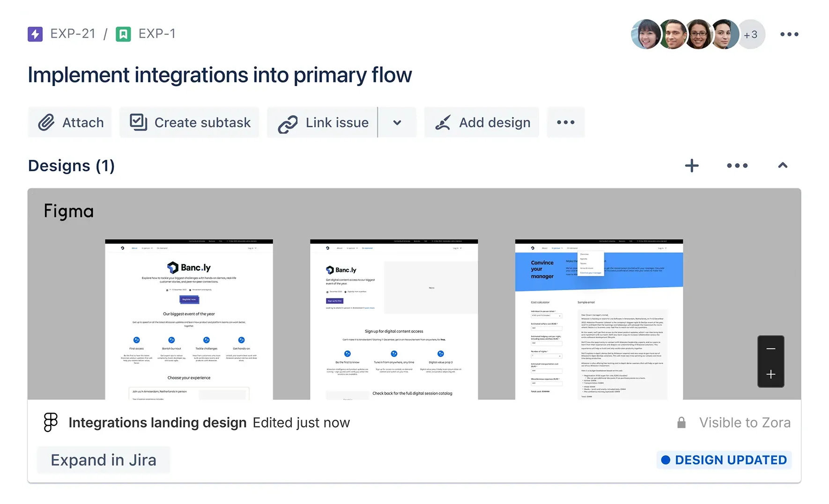Open the Designs section more options menu

[737, 166]
